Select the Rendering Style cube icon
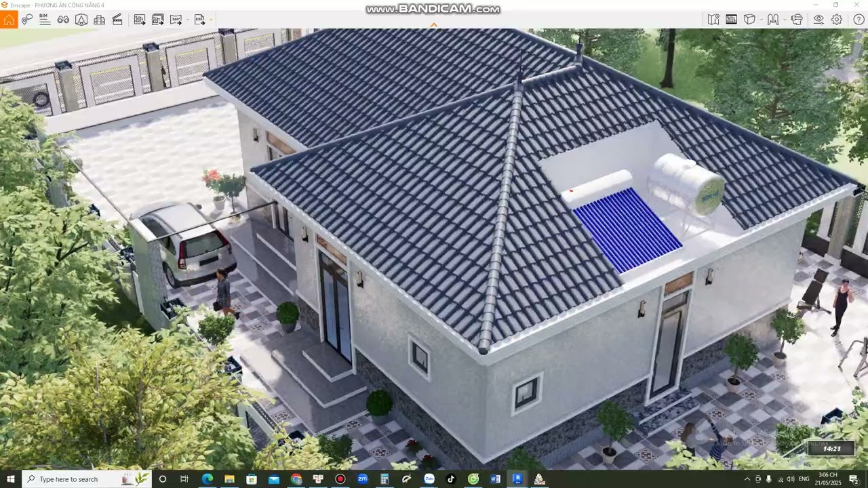This screenshot has height=488, width=868. (x=749, y=20)
